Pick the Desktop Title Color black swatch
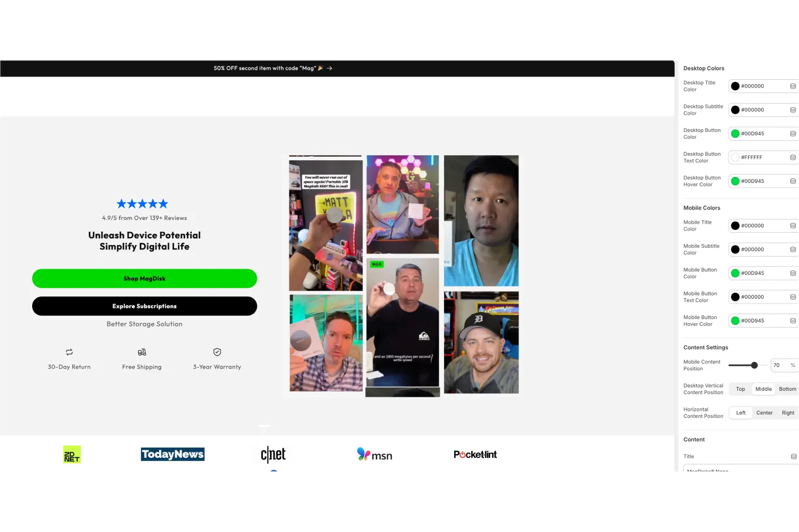Image resolution: width=799 pixels, height=532 pixels. 735,86
